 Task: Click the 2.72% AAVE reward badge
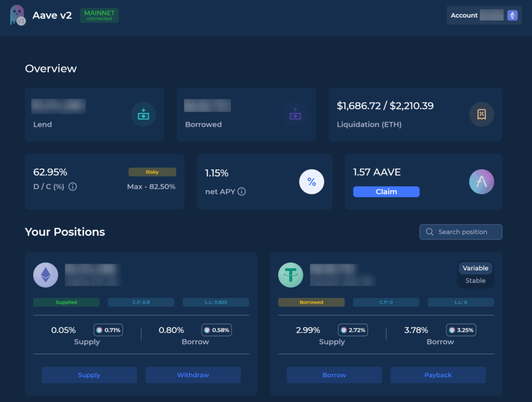point(353,330)
